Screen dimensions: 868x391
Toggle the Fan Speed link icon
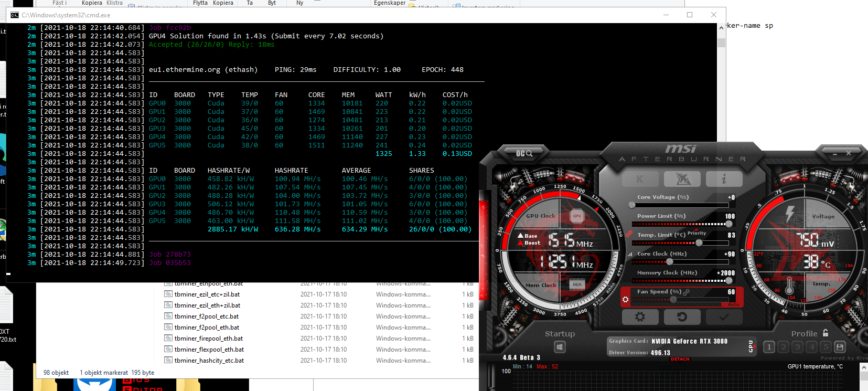(686, 292)
